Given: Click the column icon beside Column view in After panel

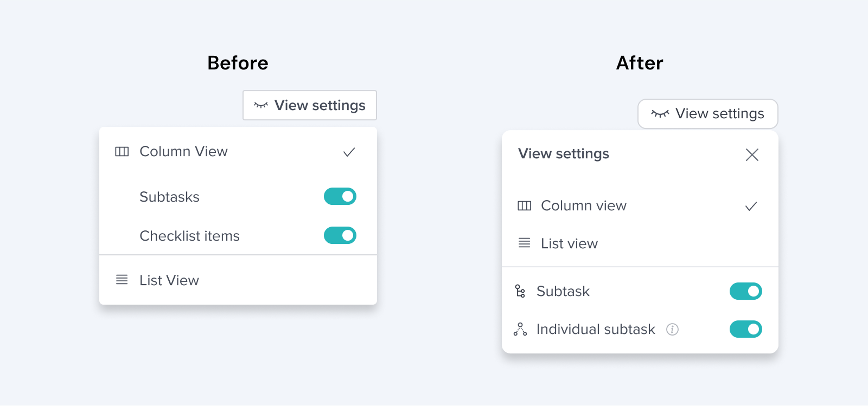Looking at the screenshot, I should click(x=525, y=206).
